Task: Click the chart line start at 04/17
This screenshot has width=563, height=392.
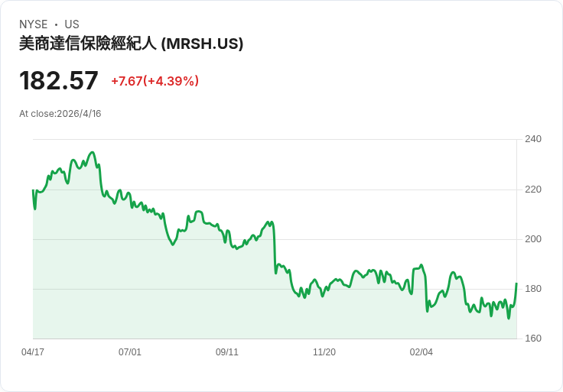Action: pyautogui.click(x=33, y=190)
